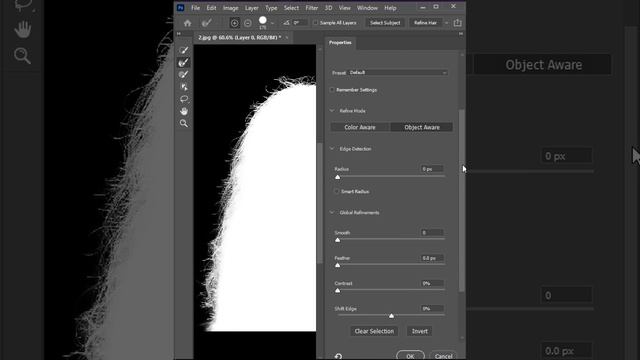Open the 3D menu
The height and width of the screenshot is (360, 640).
pos(329,8)
